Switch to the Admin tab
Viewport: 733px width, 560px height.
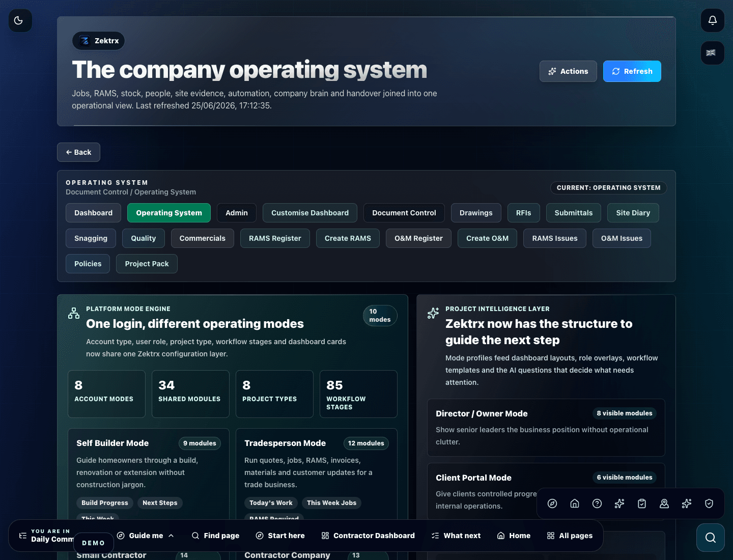[237, 213]
